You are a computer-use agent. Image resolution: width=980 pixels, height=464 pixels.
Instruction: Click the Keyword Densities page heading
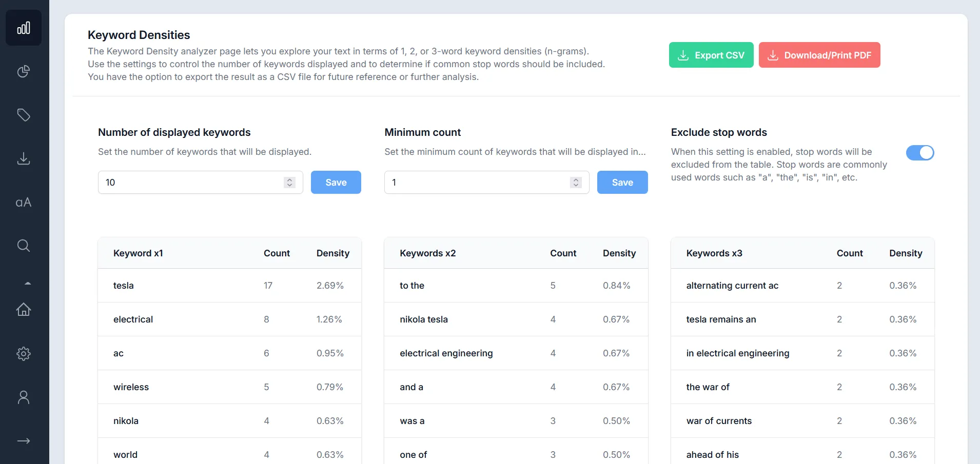pos(139,35)
